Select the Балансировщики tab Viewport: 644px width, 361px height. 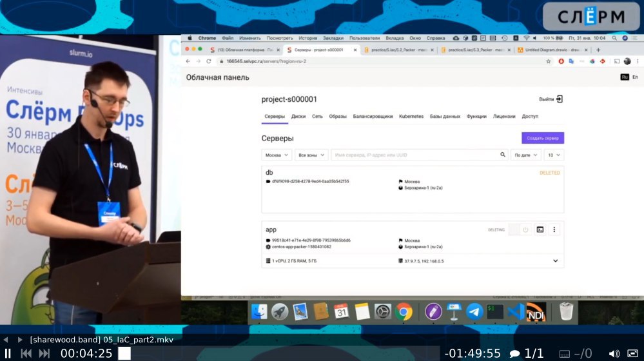pyautogui.click(x=373, y=117)
